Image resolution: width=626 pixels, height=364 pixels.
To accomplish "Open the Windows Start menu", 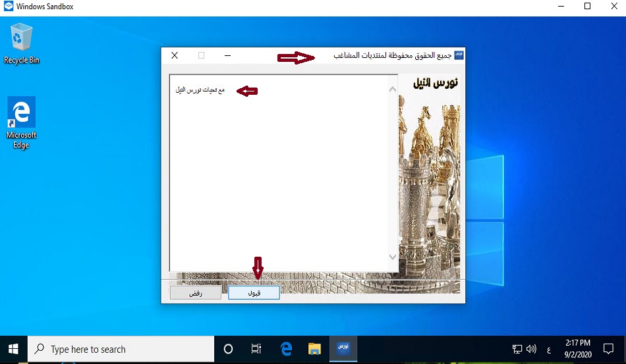I will 13,349.
